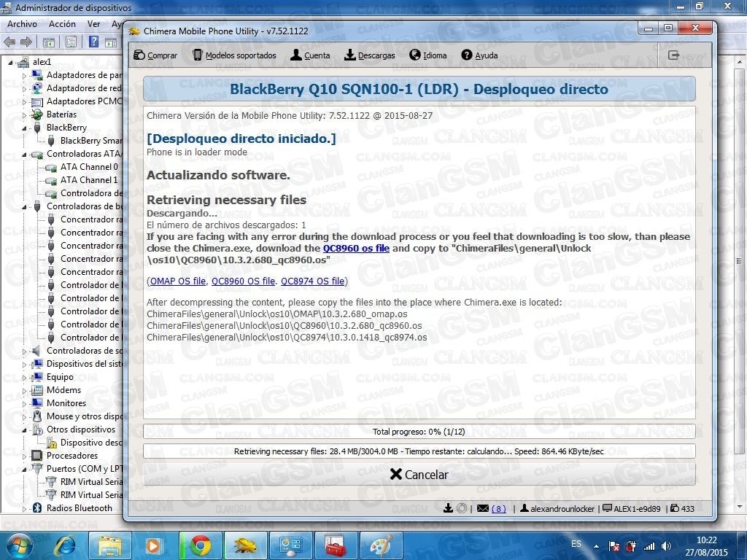
Task: Click the download icon in Chimera status bar
Action: tap(448, 508)
